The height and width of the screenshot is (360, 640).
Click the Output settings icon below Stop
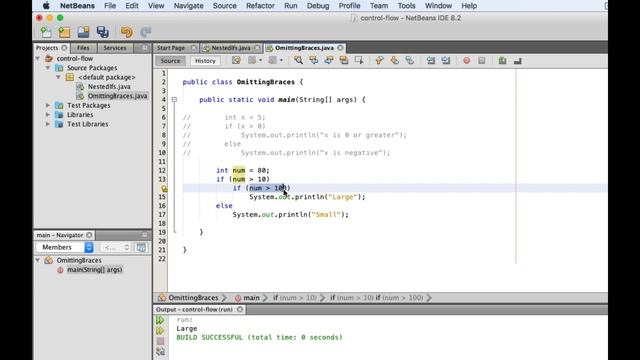point(160,351)
